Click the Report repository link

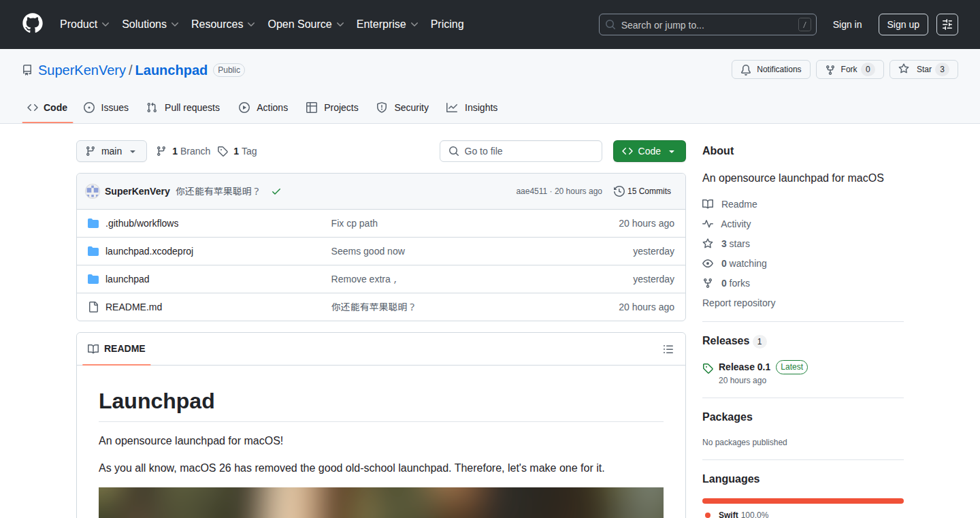click(739, 303)
